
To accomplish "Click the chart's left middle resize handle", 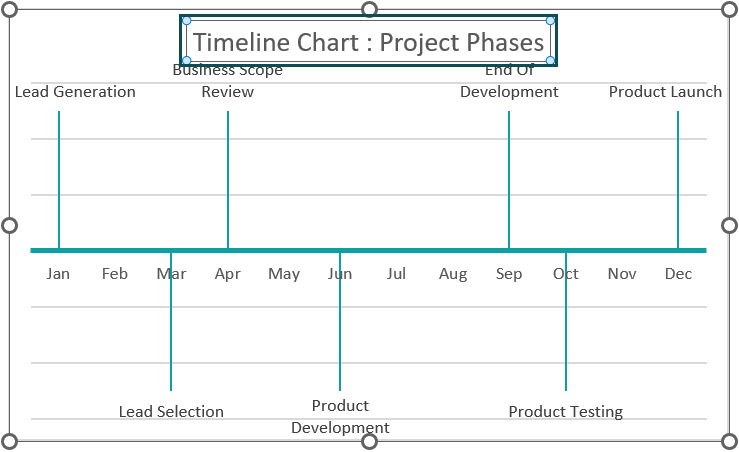I will coord(9,225).
